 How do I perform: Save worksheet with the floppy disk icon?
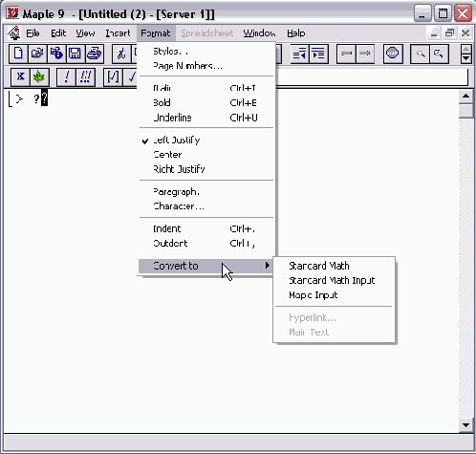coord(76,54)
